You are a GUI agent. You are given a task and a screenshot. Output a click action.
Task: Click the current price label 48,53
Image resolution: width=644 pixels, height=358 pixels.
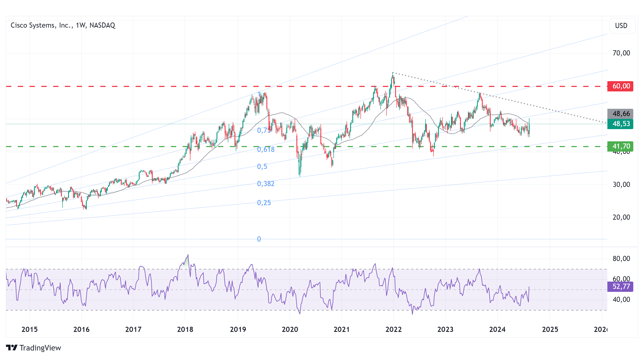point(620,124)
